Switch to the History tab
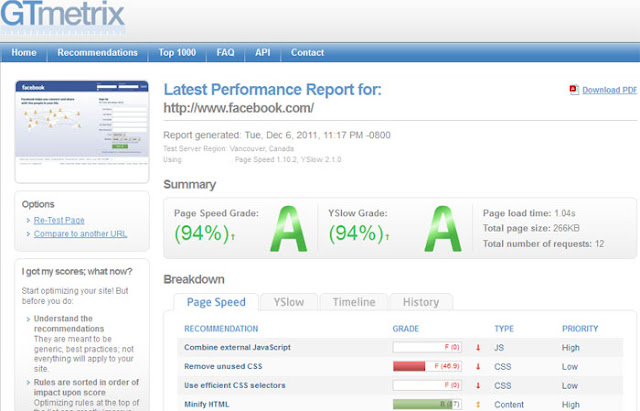Image resolution: width=640 pixels, height=411 pixels. pos(421,302)
